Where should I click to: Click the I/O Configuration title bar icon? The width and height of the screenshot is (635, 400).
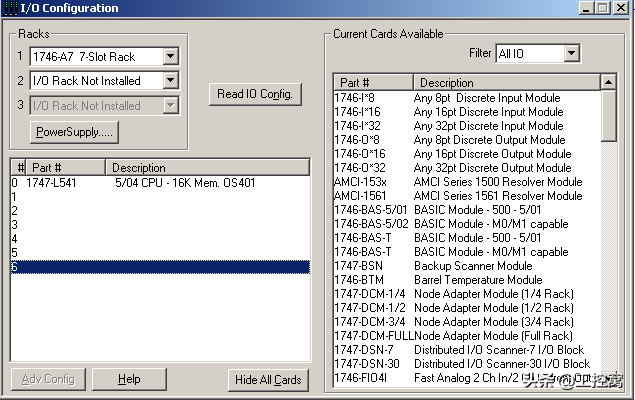[x=11, y=8]
